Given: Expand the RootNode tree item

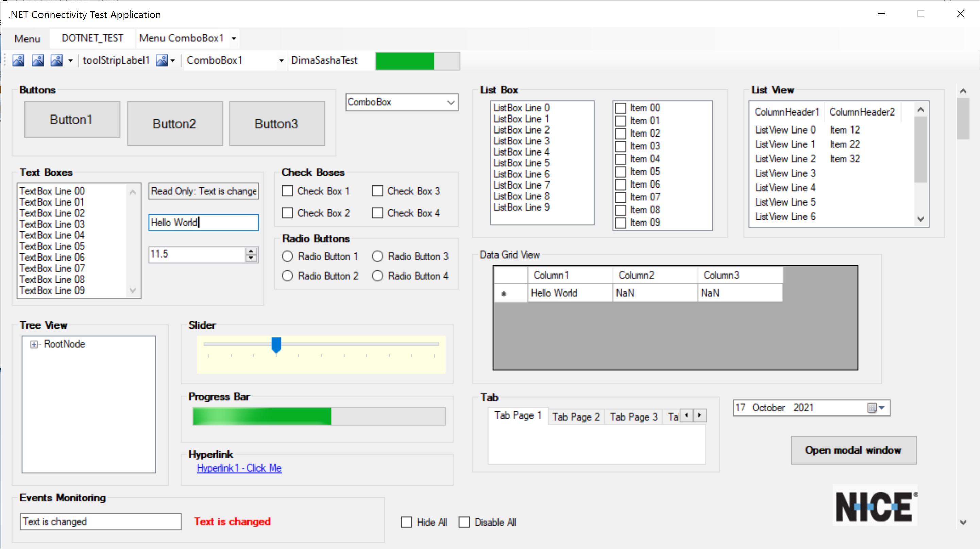Looking at the screenshot, I should (34, 344).
